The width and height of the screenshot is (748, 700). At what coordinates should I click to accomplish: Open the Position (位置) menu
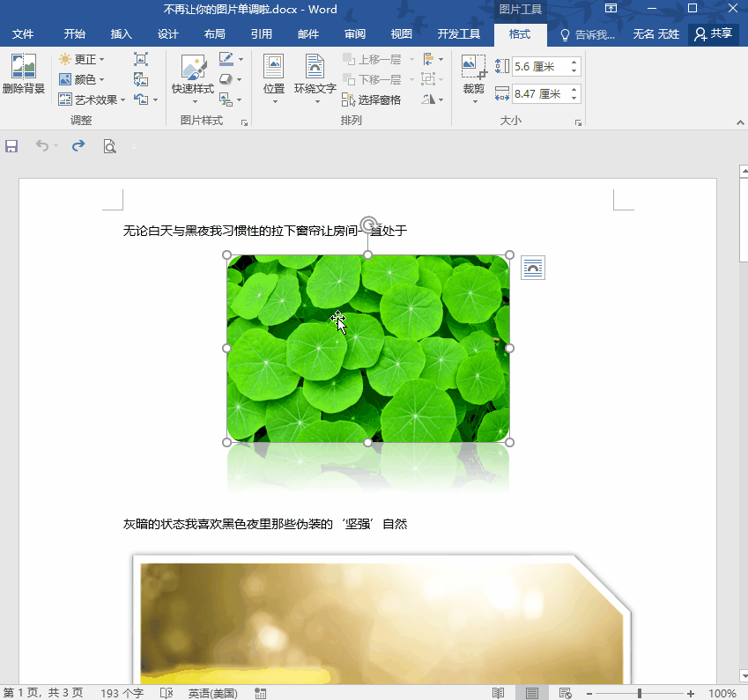pyautogui.click(x=274, y=78)
